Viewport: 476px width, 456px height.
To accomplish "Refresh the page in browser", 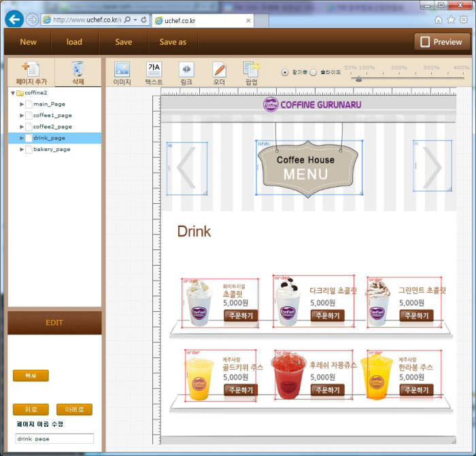I will (x=144, y=20).
